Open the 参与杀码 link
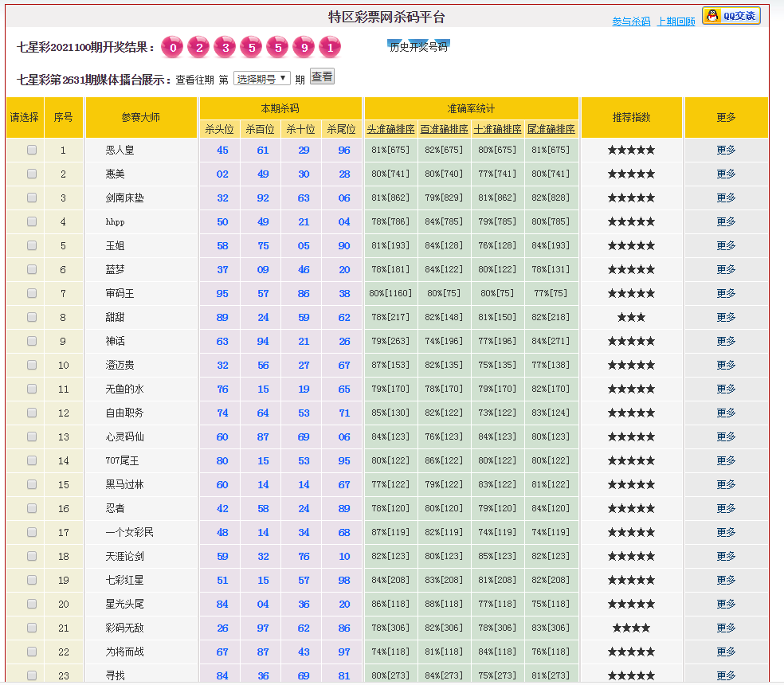 point(631,22)
